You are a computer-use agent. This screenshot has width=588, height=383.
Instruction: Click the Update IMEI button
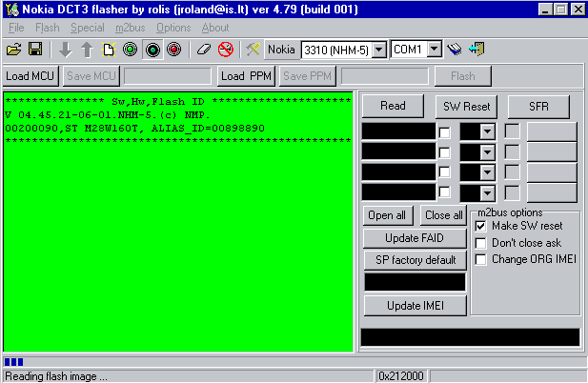click(x=415, y=306)
